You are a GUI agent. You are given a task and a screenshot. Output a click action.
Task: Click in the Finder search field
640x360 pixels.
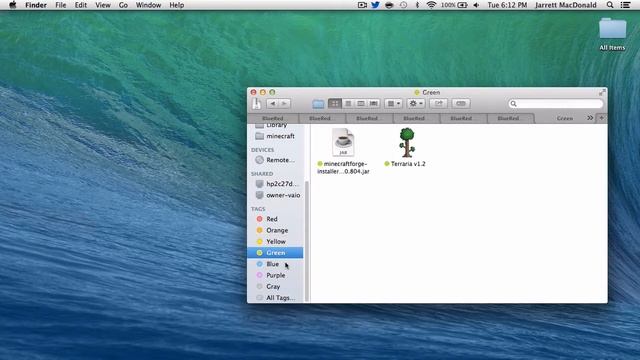[x=556, y=104]
